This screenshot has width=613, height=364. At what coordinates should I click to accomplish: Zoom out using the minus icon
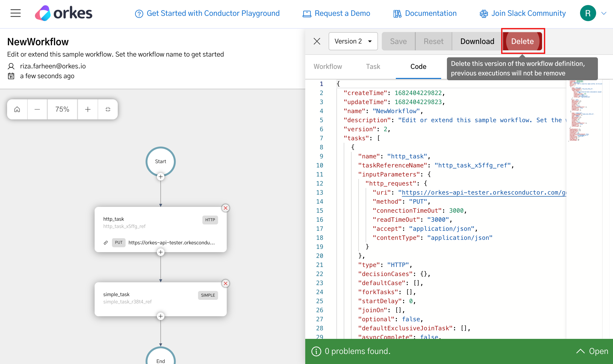point(37,109)
